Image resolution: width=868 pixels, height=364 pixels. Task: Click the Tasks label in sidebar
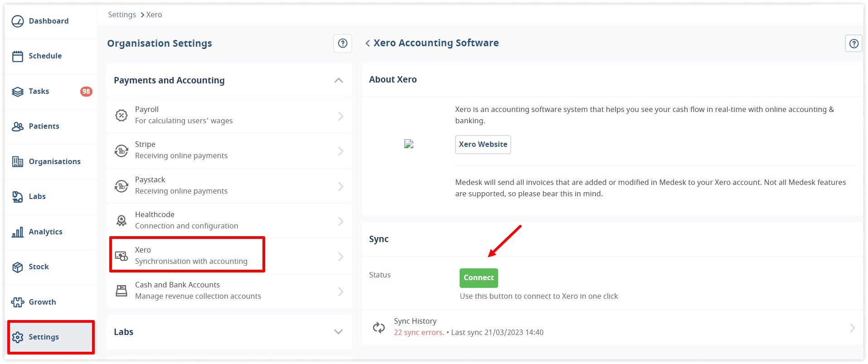pos(39,92)
